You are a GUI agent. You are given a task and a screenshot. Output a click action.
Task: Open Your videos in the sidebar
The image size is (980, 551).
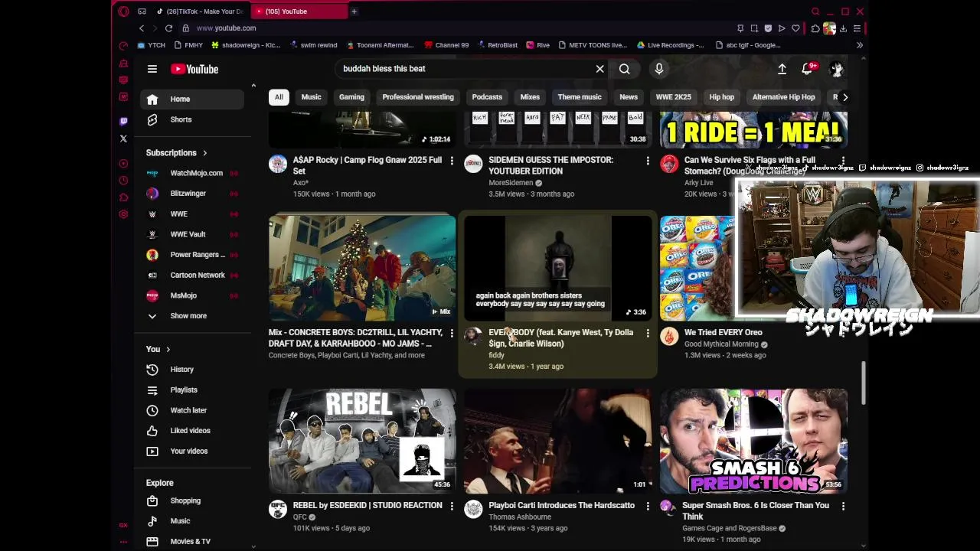point(193,452)
